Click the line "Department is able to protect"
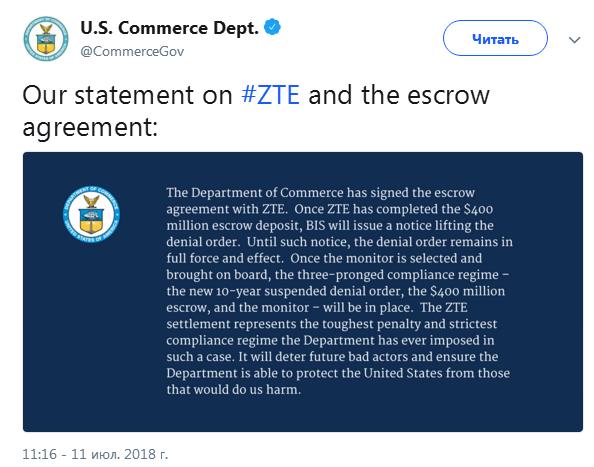 (x=338, y=373)
